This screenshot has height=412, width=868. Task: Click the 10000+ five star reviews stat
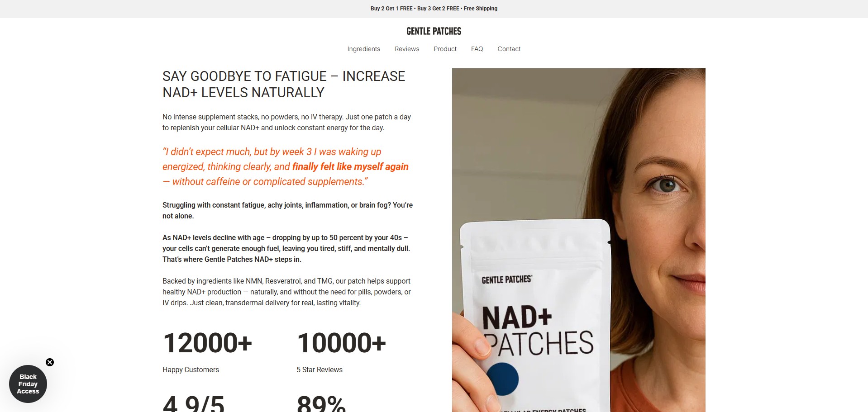point(341,343)
